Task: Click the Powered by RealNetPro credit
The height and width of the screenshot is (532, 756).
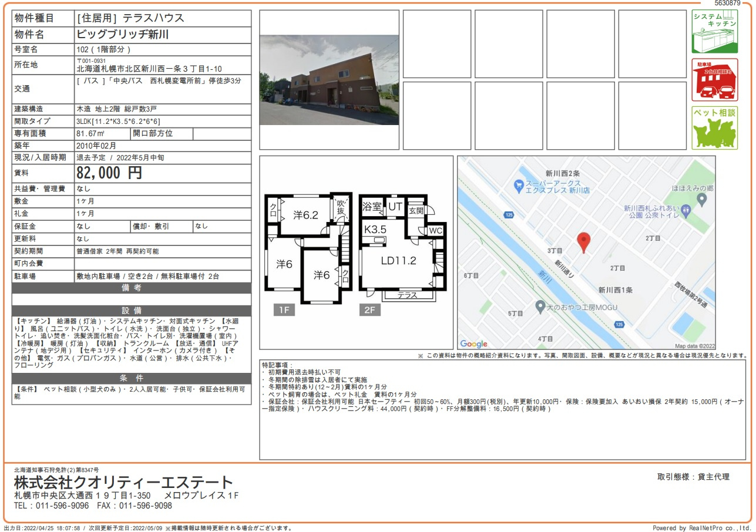Action: pyautogui.click(x=703, y=528)
